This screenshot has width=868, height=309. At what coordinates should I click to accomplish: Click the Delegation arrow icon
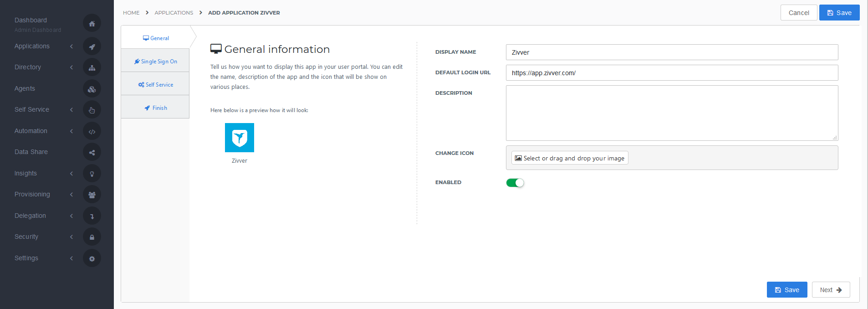(92, 216)
